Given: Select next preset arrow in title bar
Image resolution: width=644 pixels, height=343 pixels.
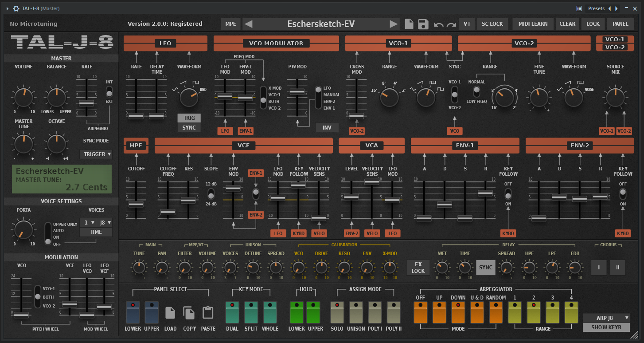Looking at the screenshot, I should click(617, 8).
